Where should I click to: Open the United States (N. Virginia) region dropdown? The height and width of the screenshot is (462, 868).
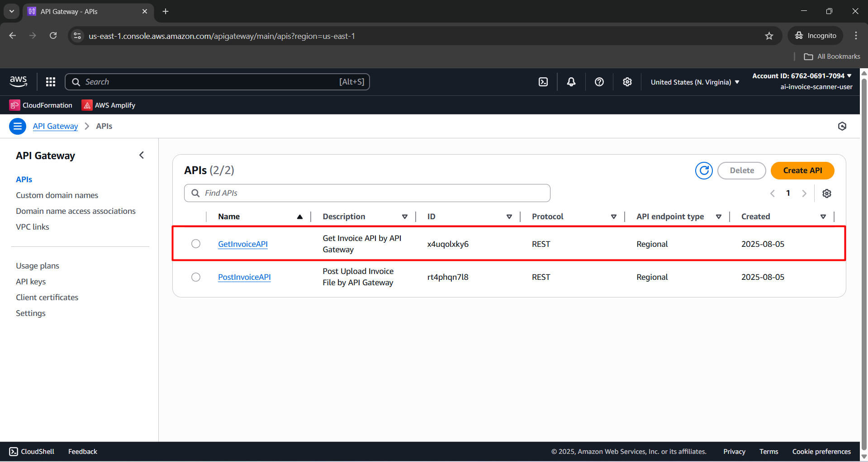point(694,82)
